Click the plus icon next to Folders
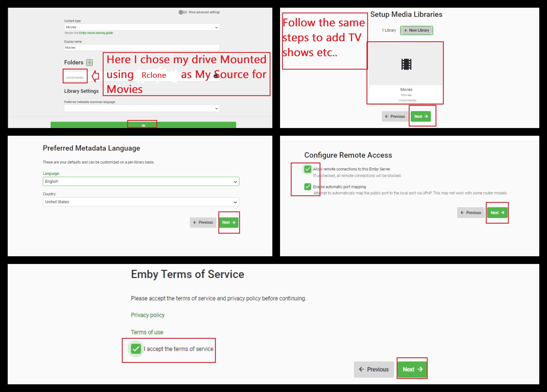Screen dimensions: 547x392 tap(89, 63)
